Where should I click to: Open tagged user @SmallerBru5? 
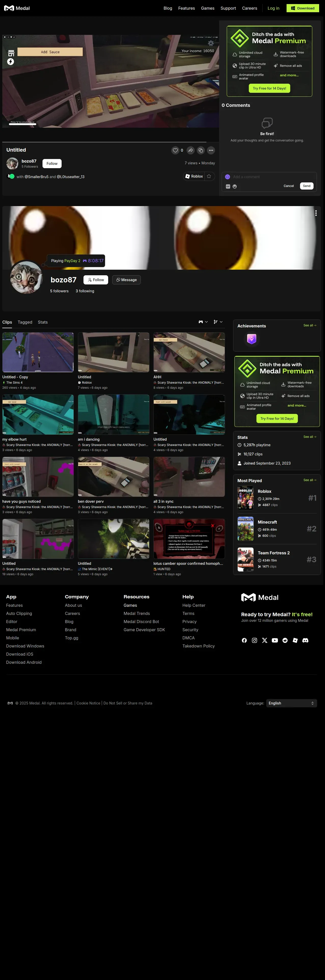[37, 177]
